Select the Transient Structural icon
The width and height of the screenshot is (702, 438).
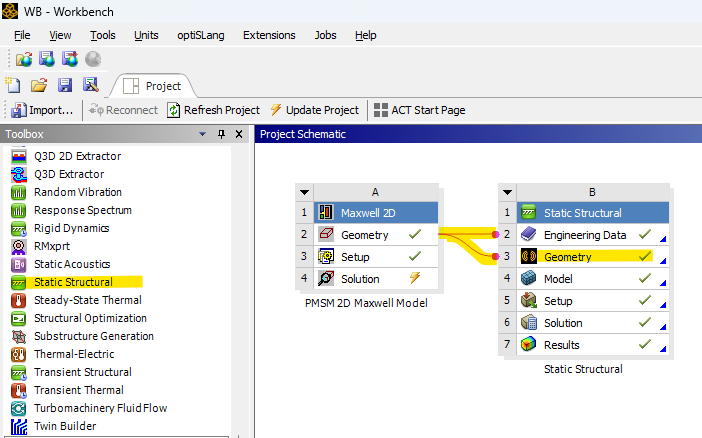pyautogui.click(x=19, y=372)
